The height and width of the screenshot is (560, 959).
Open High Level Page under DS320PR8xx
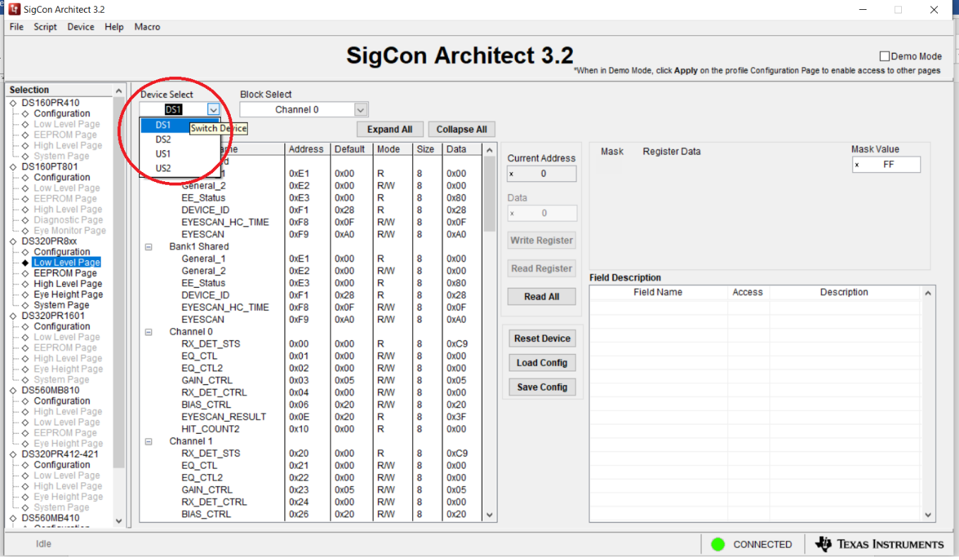68,284
